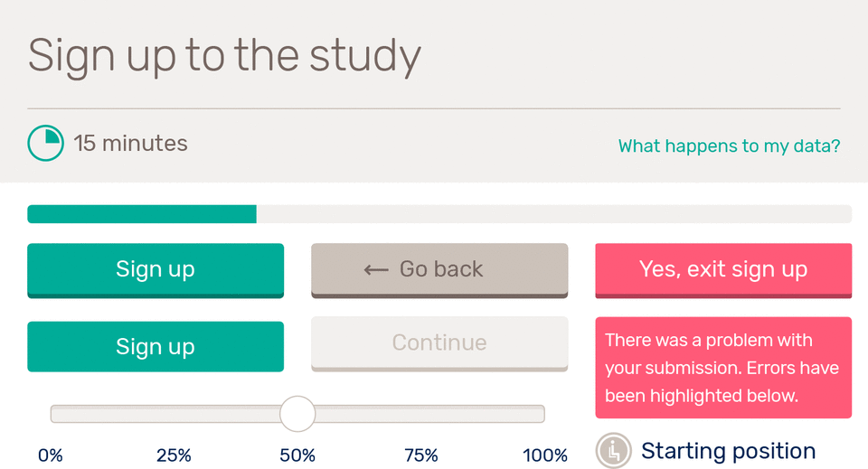This screenshot has width=868, height=469.
Task: Click the Starting position label text
Action: (729, 451)
